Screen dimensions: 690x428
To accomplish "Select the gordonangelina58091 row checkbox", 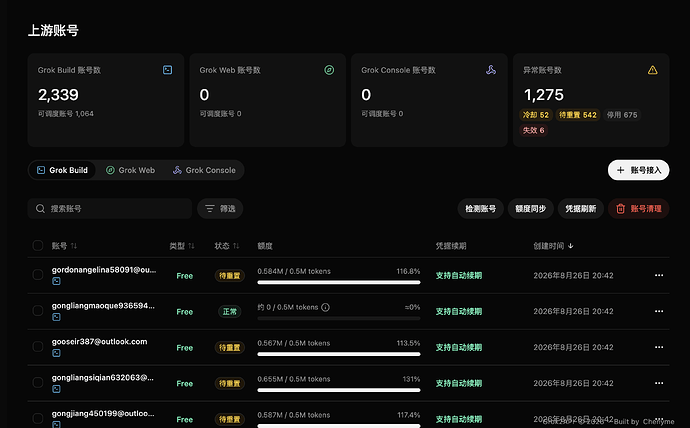I will click(38, 275).
